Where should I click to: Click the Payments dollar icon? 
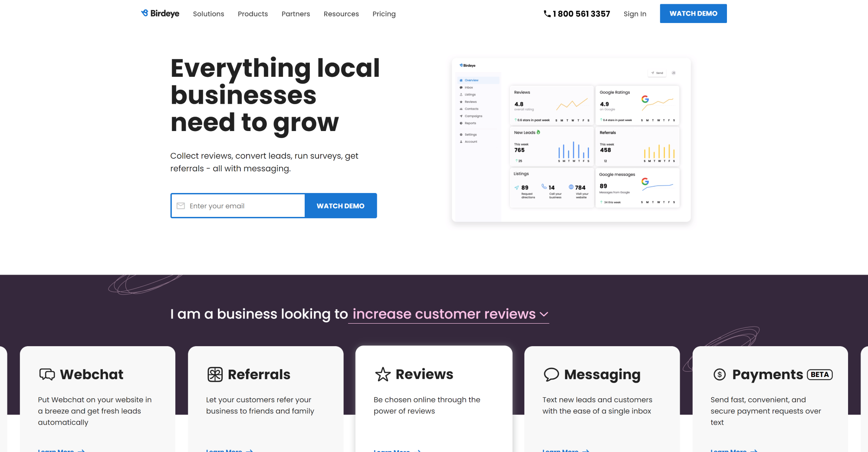pos(719,374)
